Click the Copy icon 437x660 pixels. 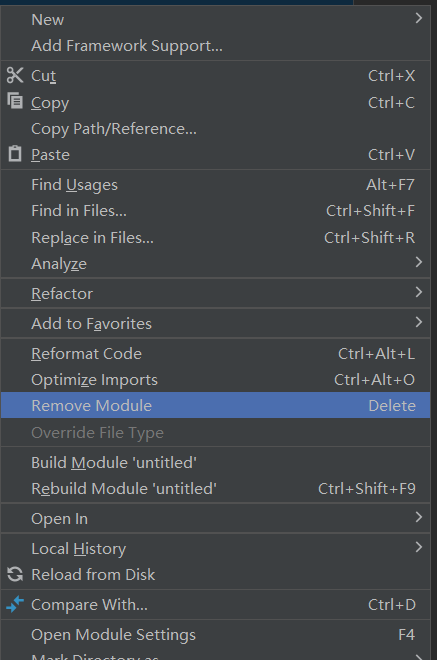[x=15, y=101]
